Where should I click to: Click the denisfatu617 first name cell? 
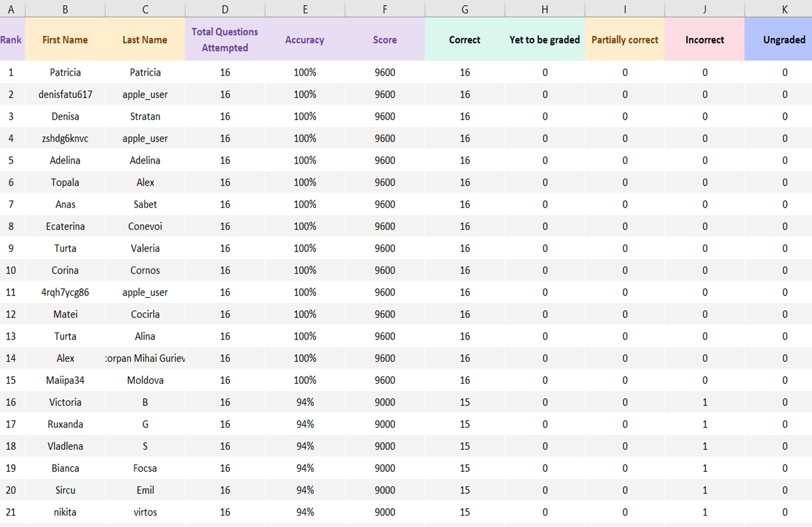(65, 94)
